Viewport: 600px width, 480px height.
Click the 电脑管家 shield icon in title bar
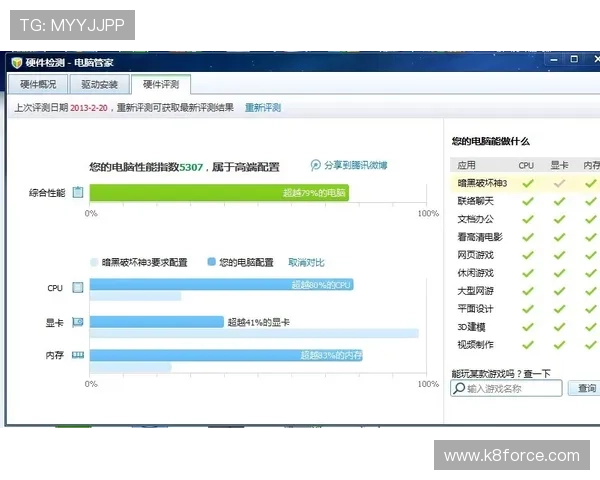16,62
